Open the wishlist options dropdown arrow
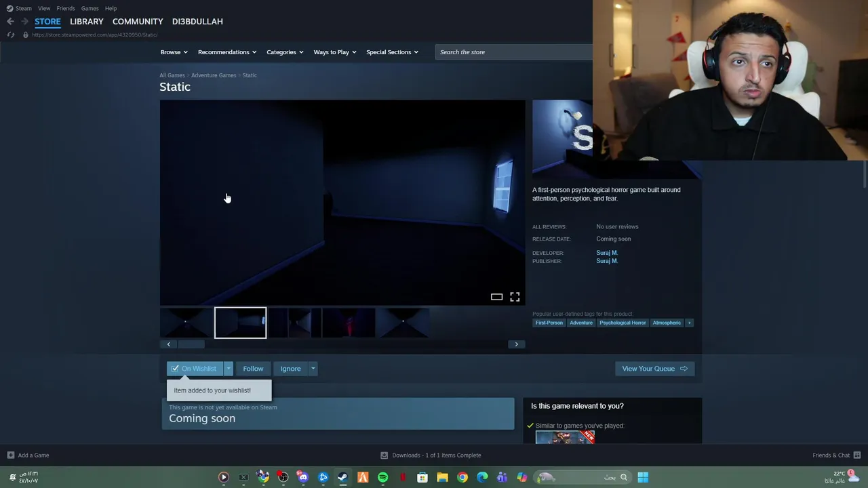The image size is (868, 488). coord(229,369)
